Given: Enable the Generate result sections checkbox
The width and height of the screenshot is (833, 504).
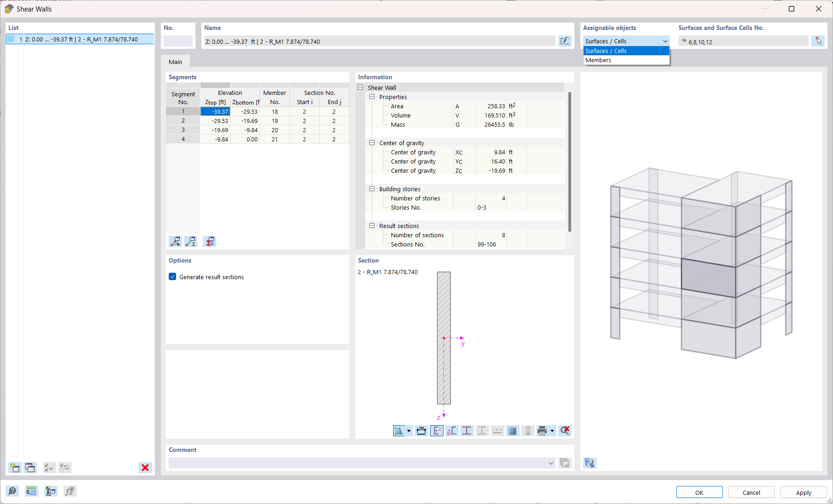Looking at the screenshot, I should point(172,276).
